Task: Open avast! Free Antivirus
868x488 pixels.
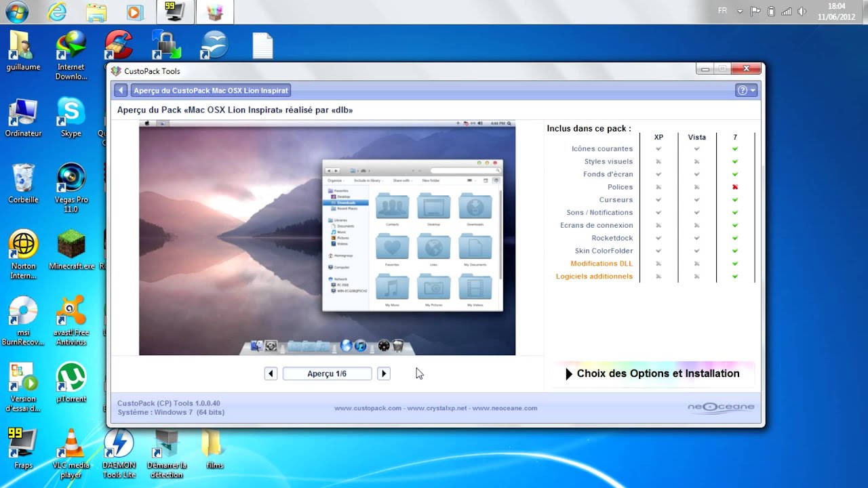Action: click(x=71, y=321)
